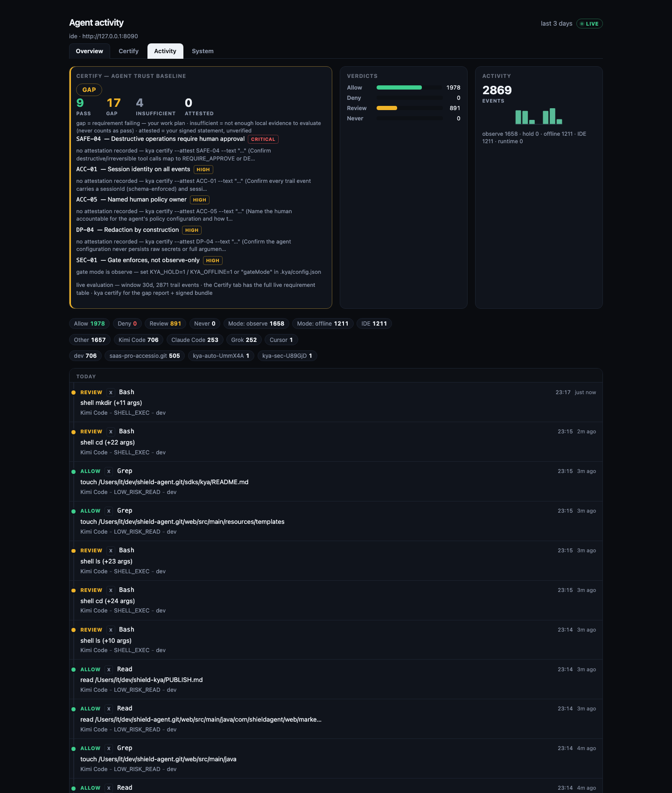Select the Claude Code 253 chip
This screenshot has height=793, width=672.
point(195,340)
